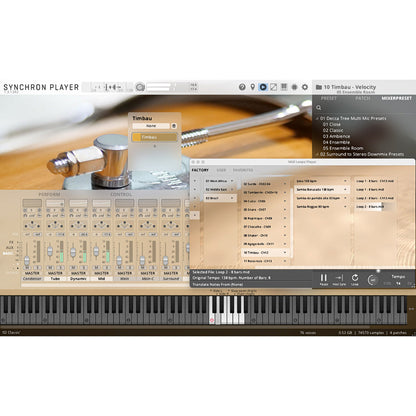Click the globe icon in top toolbar

(294, 87)
